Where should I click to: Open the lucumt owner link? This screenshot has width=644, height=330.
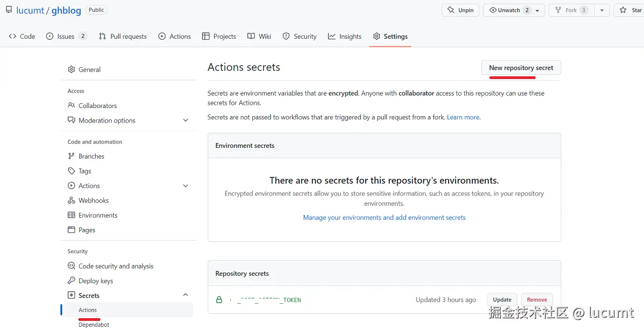(x=30, y=10)
